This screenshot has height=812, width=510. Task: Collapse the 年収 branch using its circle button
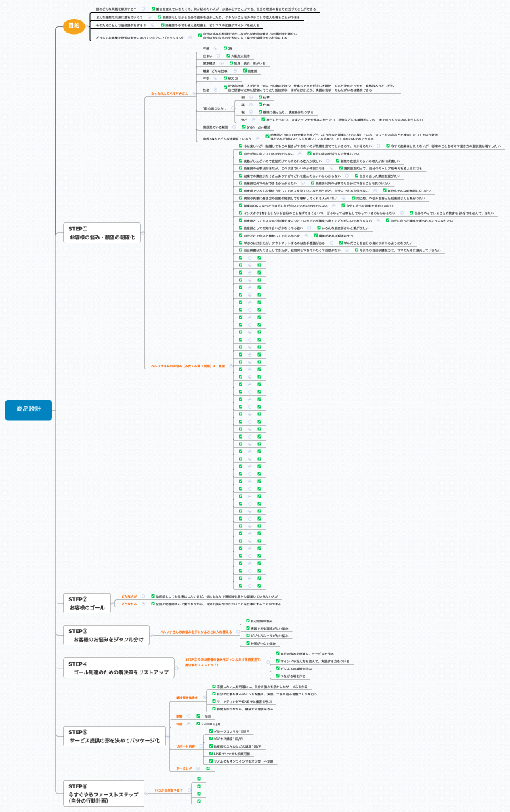click(215, 79)
